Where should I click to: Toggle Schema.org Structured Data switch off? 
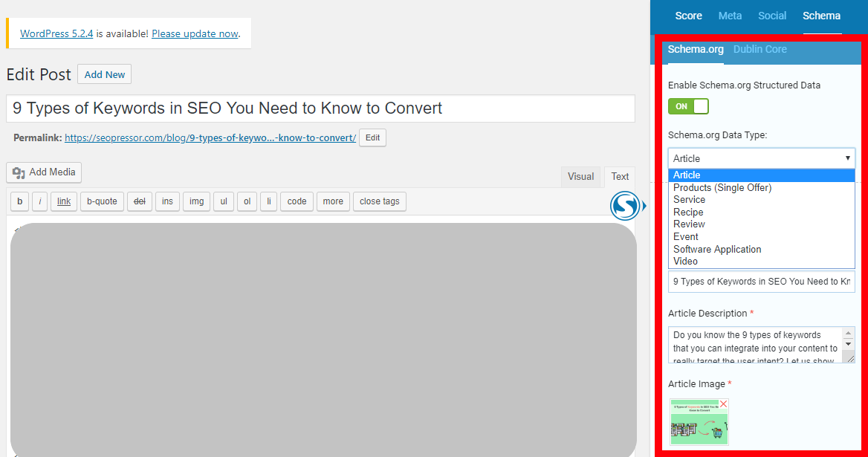point(688,106)
